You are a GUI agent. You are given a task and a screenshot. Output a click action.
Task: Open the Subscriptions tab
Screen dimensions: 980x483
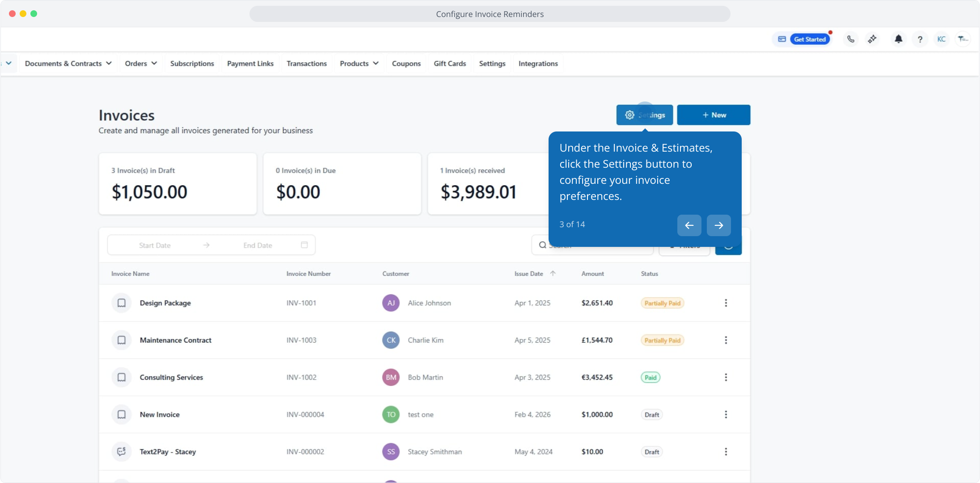(192, 64)
